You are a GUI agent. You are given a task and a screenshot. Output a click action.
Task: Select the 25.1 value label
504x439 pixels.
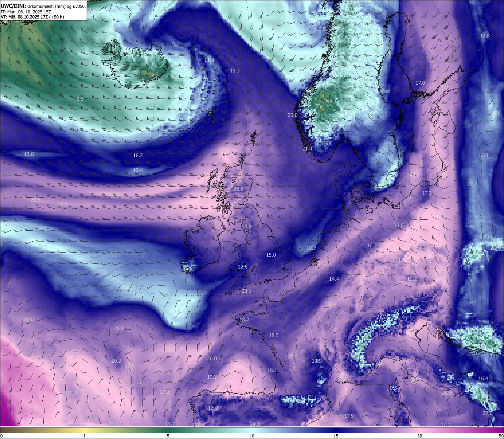119,328
